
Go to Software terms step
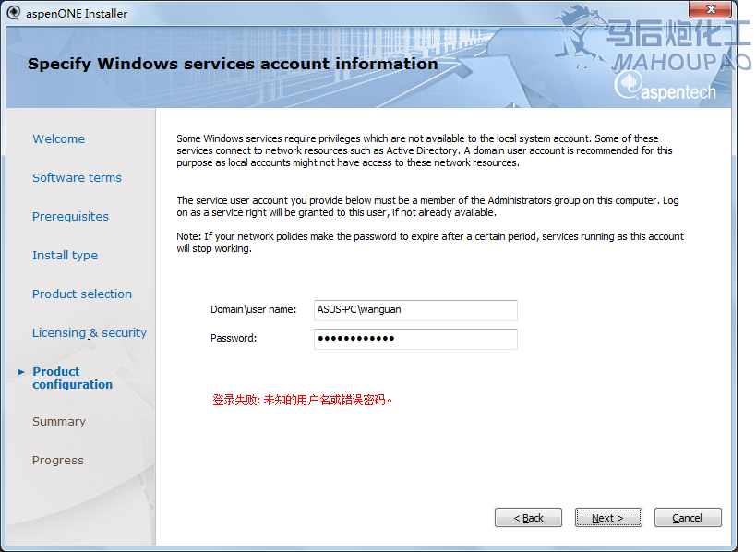[x=78, y=177]
